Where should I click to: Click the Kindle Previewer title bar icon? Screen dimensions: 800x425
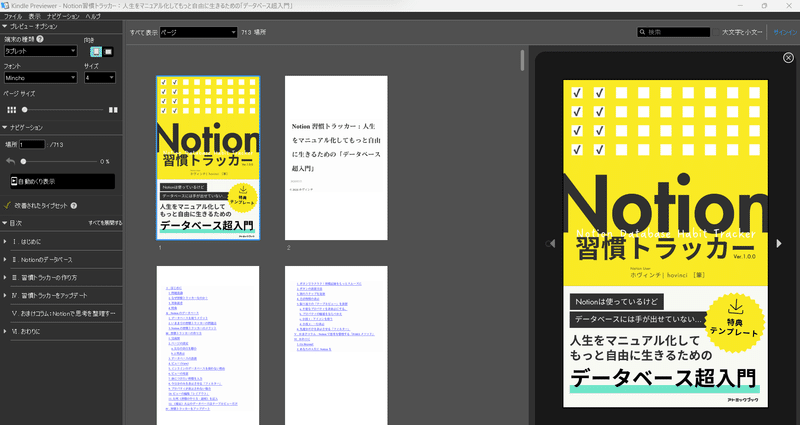pyautogui.click(x=5, y=6)
